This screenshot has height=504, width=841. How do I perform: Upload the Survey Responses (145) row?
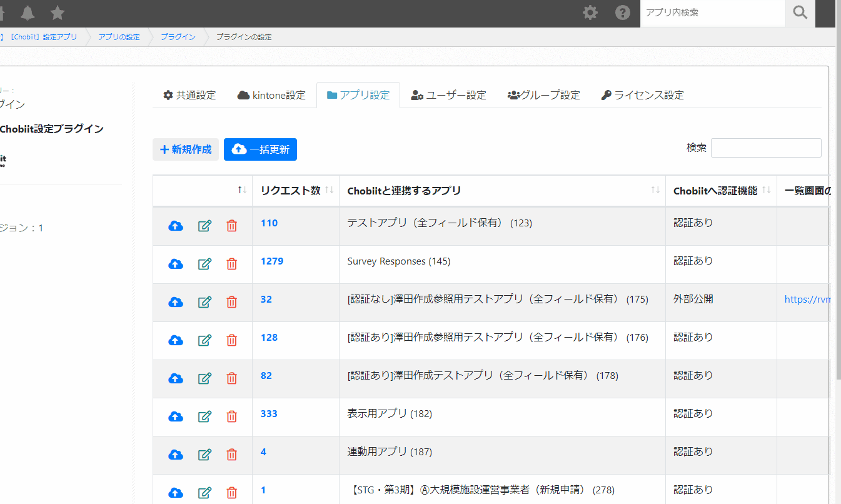(176, 264)
